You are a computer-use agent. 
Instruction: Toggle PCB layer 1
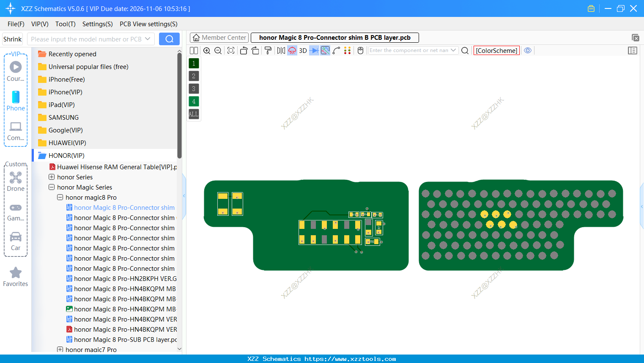(x=194, y=63)
